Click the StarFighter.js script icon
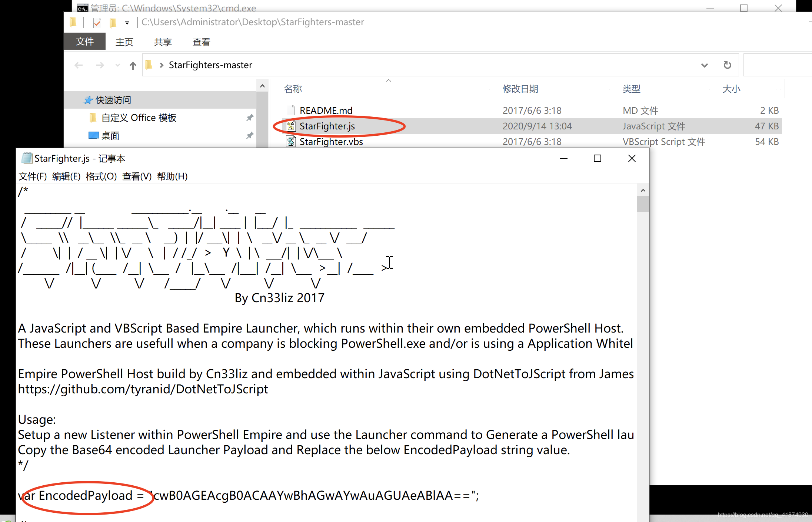Screen dimensions: 812x522 (x=291, y=126)
